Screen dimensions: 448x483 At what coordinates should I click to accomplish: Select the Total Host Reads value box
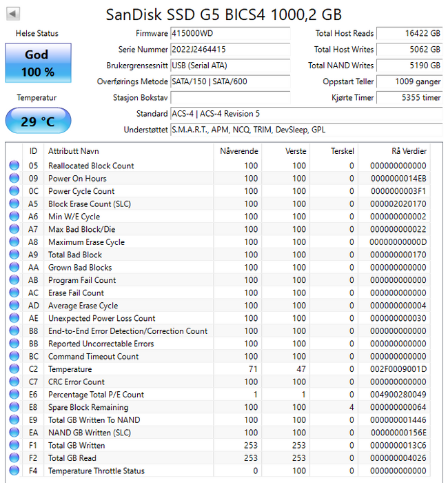[x=409, y=34]
